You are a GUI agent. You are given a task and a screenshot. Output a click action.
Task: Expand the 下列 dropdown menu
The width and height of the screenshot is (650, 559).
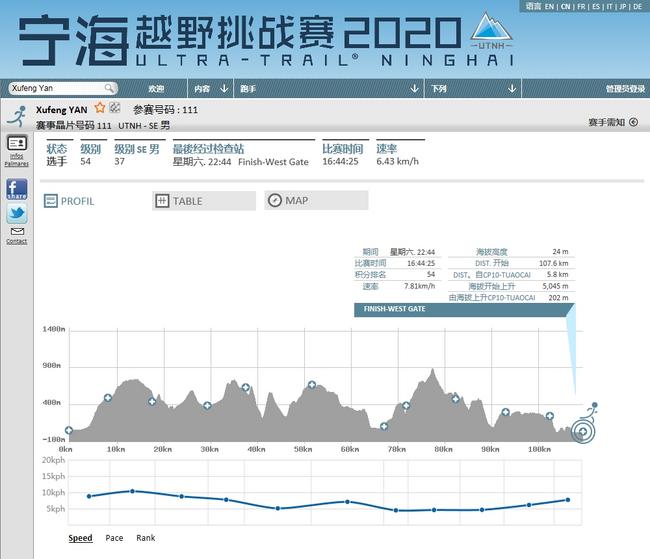pyautogui.click(x=473, y=88)
